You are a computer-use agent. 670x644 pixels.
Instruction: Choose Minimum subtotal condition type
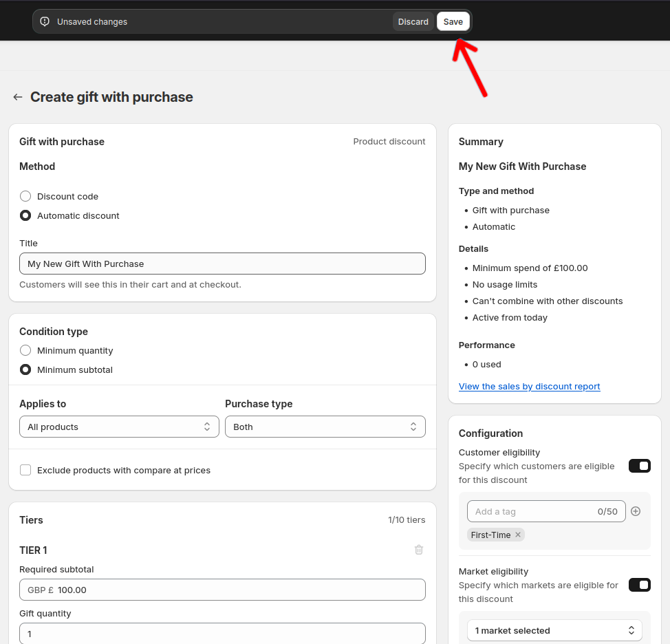25,369
